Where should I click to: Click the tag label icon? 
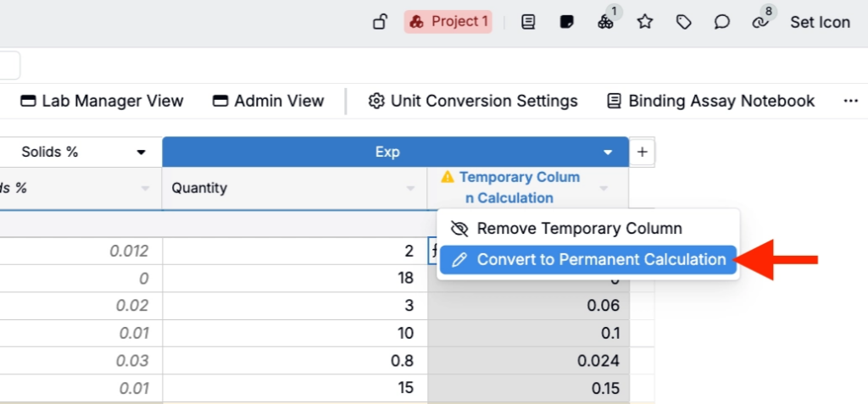click(683, 22)
